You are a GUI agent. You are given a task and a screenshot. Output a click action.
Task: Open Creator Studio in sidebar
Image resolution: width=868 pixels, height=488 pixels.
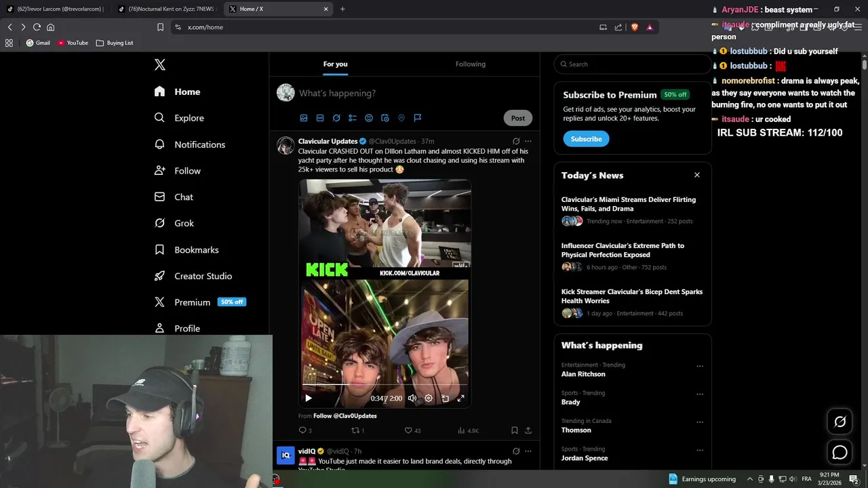(x=193, y=276)
